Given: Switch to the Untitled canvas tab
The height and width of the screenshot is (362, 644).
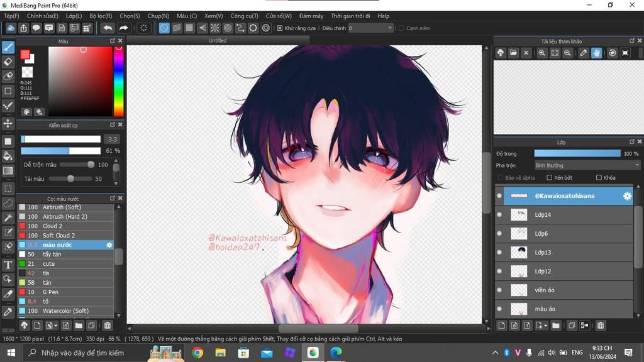Looking at the screenshot, I should [x=218, y=40].
